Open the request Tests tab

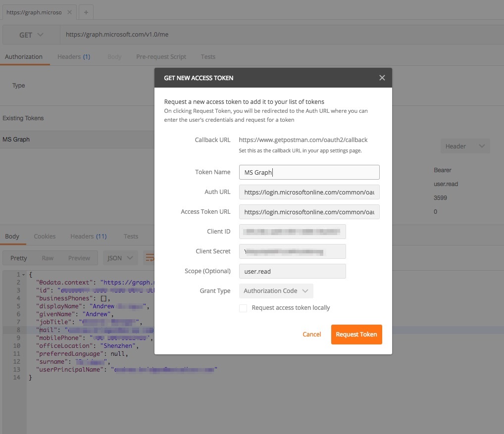click(x=208, y=57)
